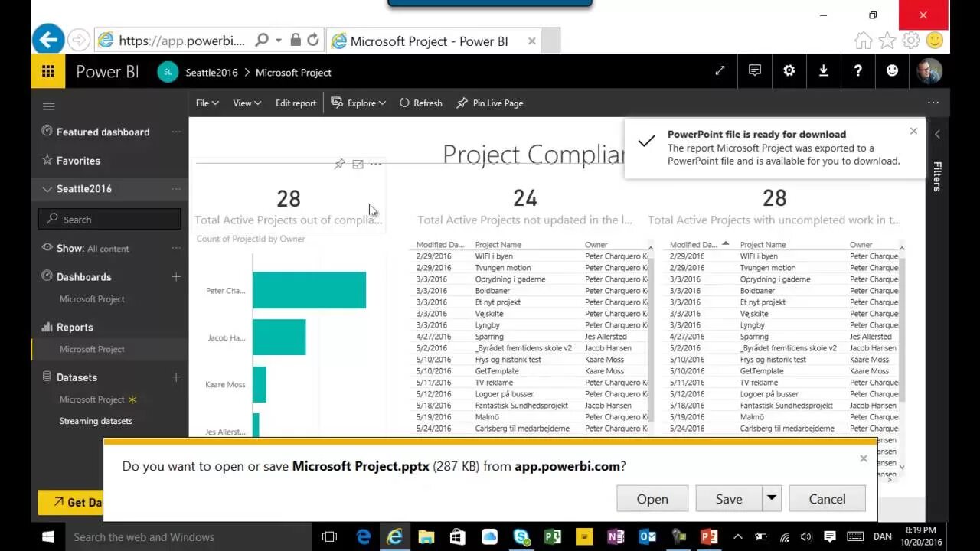Open the File menu dropdown
Screen dimensions: 980x551
tap(207, 103)
